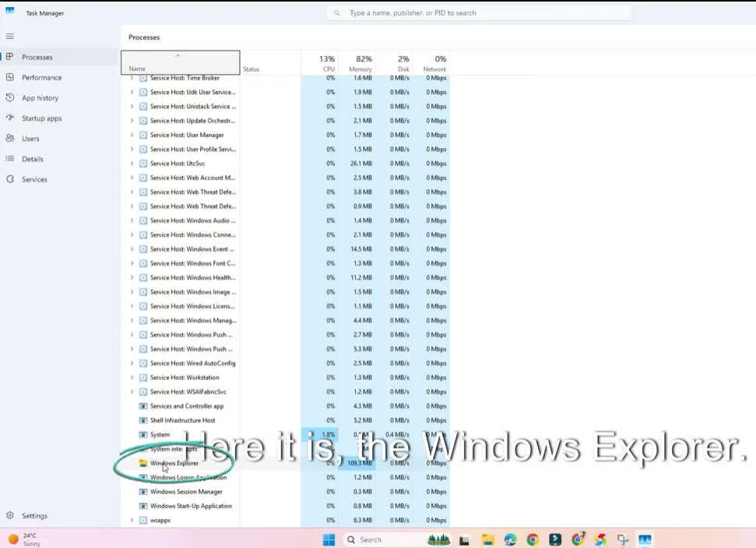Expand Service Host: WSAIFabricSvc
Image resolution: width=756 pixels, height=548 pixels.
(132, 392)
